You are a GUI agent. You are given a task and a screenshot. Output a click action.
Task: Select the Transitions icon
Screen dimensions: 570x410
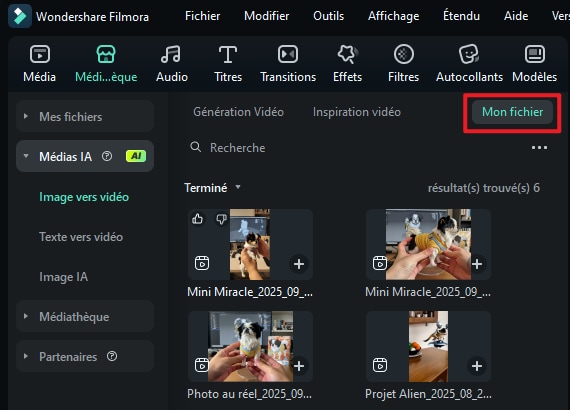point(288,55)
